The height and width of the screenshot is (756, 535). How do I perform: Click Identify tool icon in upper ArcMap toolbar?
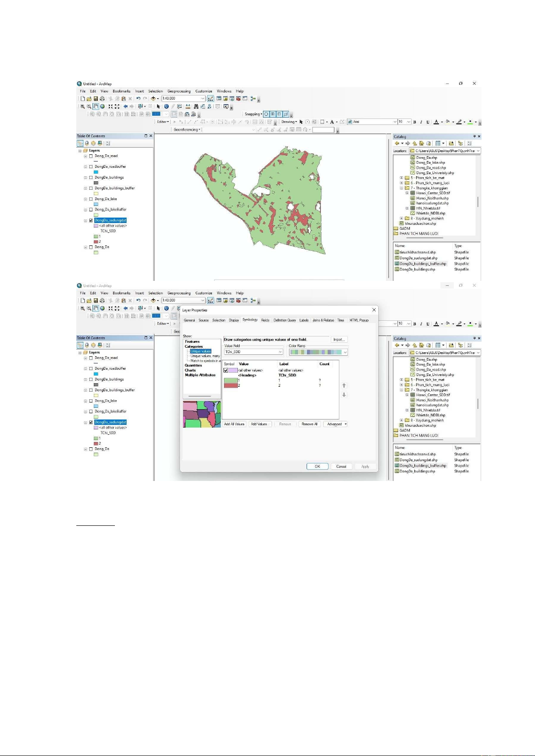click(x=167, y=106)
